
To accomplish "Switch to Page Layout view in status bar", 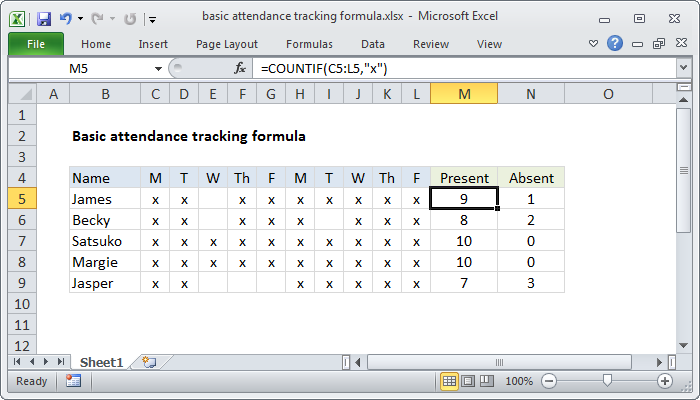I will pos(470,381).
